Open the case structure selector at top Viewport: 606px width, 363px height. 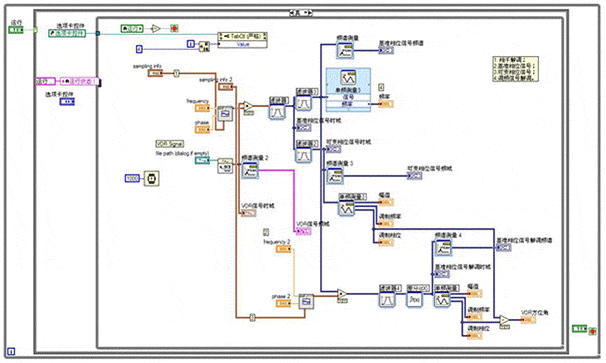pyautogui.click(x=301, y=13)
